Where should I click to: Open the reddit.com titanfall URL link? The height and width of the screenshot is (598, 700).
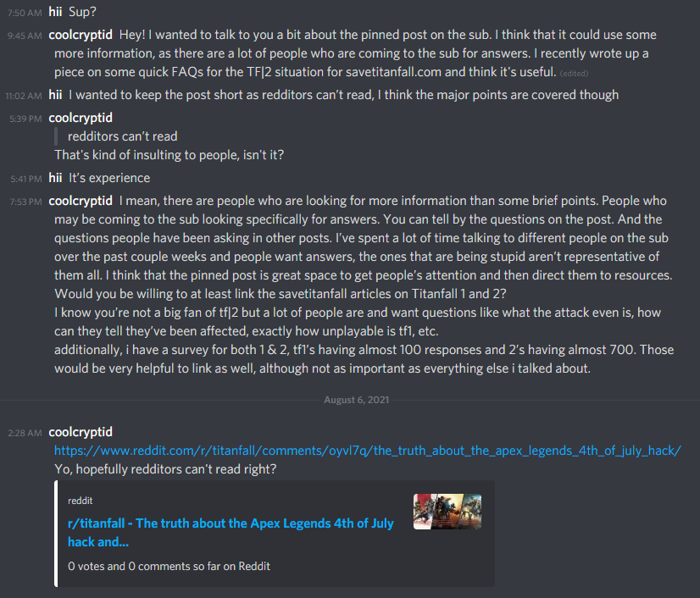click(x=368, y=451)
